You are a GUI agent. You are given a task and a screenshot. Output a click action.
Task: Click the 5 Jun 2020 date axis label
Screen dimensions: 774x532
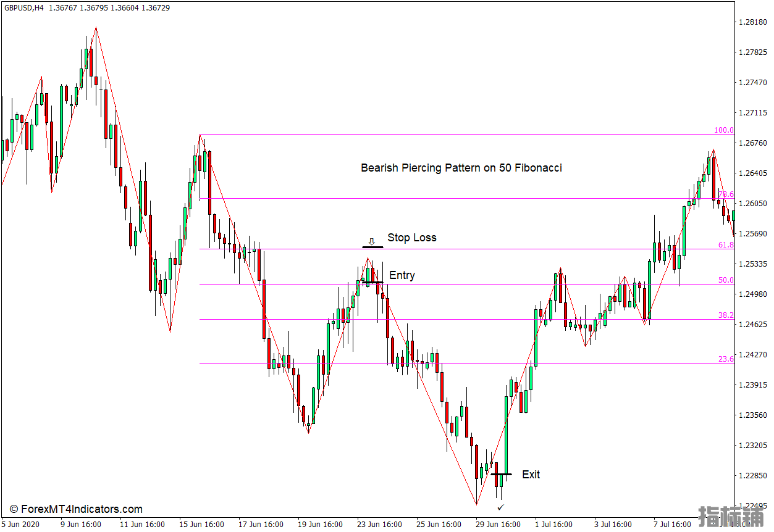tap(19, 525)
